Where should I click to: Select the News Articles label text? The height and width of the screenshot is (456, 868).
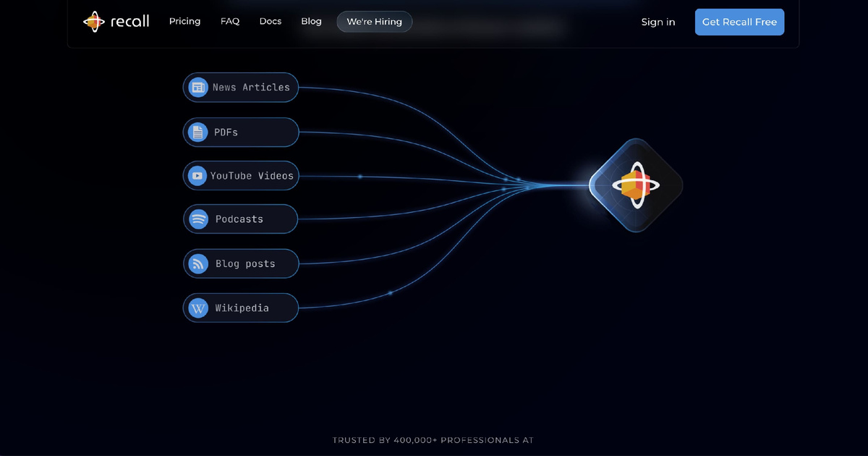[251, 88]
